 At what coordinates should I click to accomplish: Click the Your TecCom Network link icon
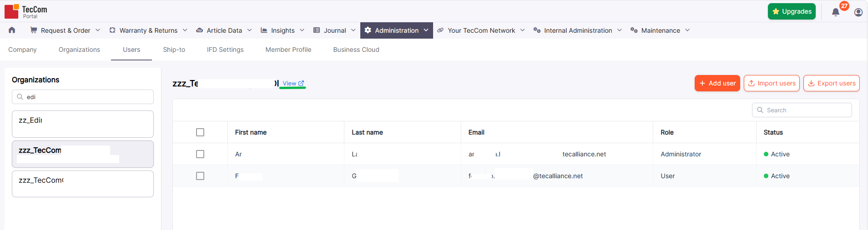[x=440, y=30]
